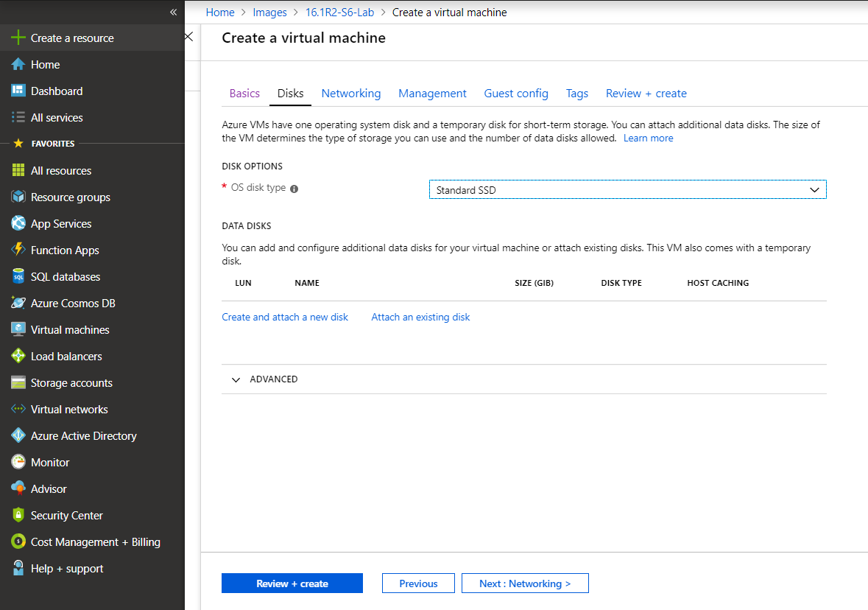The height and width of the screenshot is (610, 868).
Task: Click the DATA DISKS heading
Action: tap(247, 226)
